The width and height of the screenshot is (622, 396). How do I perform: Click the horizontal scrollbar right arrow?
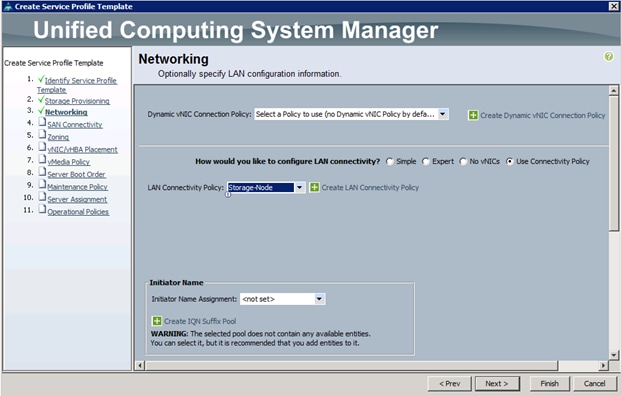603,365
